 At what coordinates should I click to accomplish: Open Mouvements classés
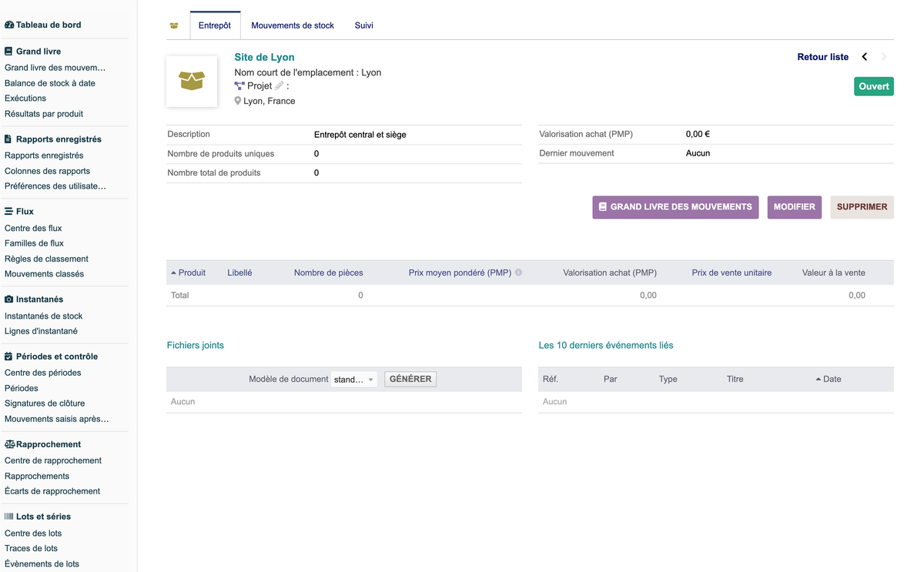45,274
